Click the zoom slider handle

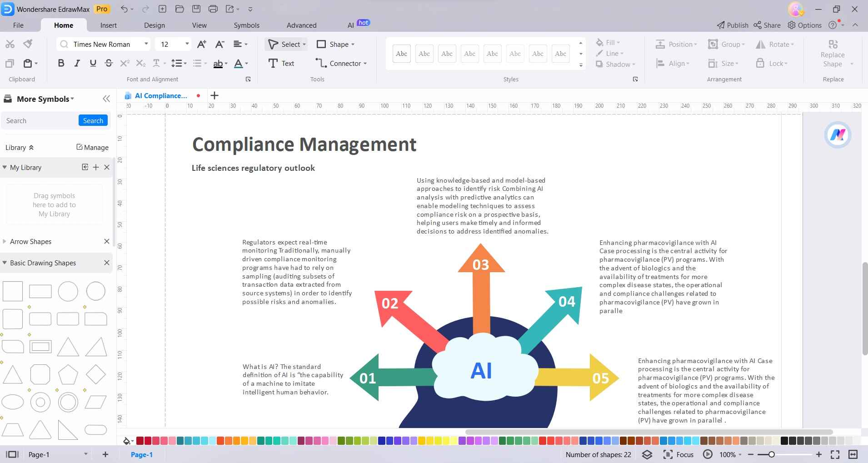tap(771, 454)
